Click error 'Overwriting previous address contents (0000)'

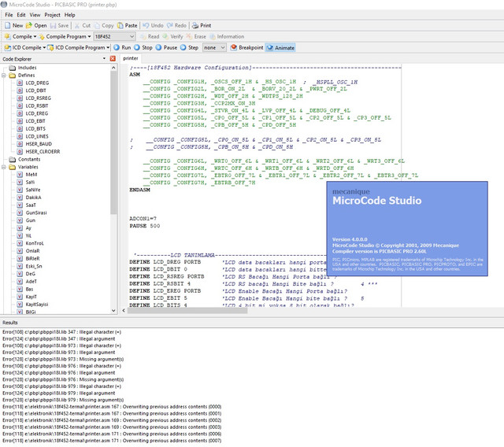click(112, 407)
